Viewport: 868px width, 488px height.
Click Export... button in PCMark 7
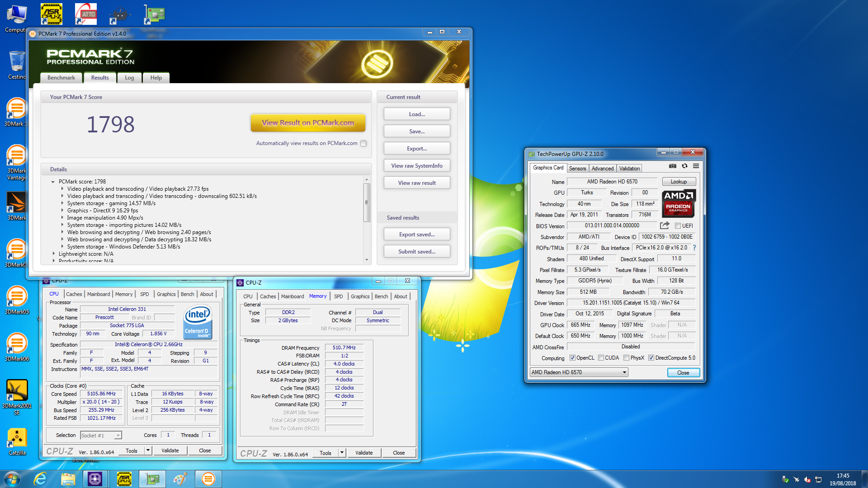click(417, 149)
